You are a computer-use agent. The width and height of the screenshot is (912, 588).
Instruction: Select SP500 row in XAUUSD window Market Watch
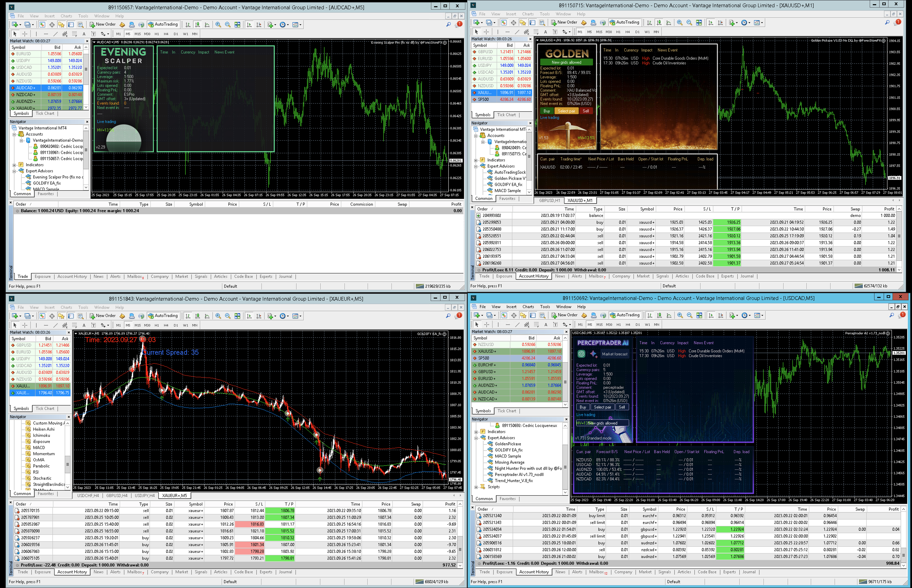click(x=502, y=99)
